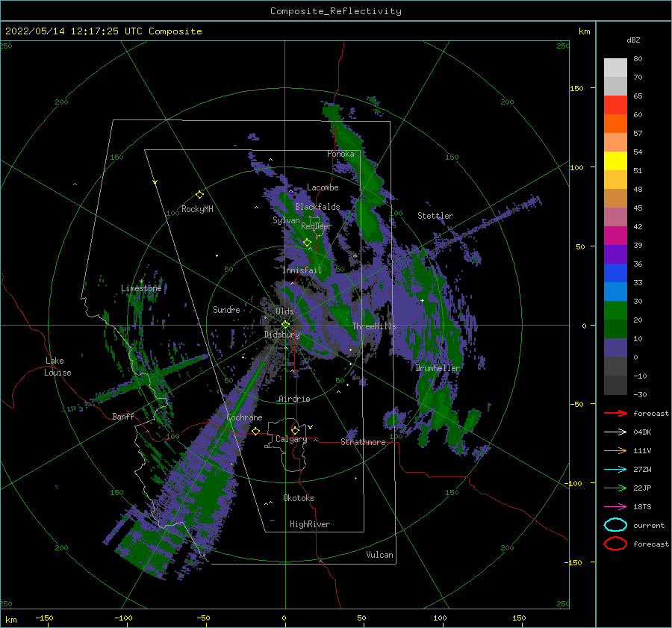Viewport: 672px width, 628px height.
Task: Click the 'km' label at top right of map
Action: point(584,31)
